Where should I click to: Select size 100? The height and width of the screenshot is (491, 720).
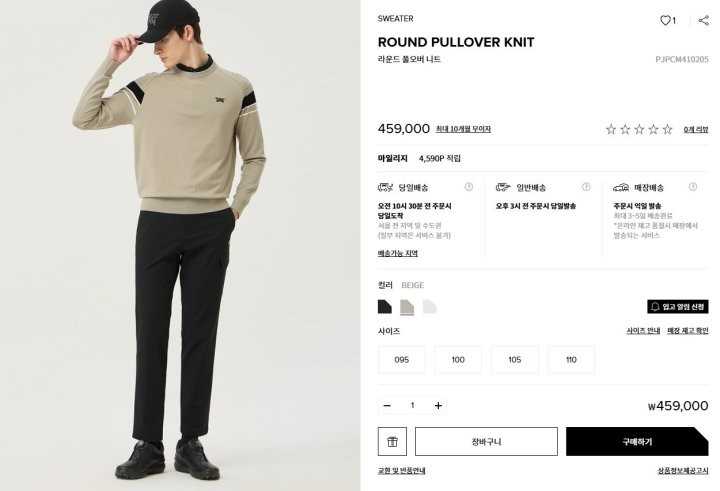[458, 360]
